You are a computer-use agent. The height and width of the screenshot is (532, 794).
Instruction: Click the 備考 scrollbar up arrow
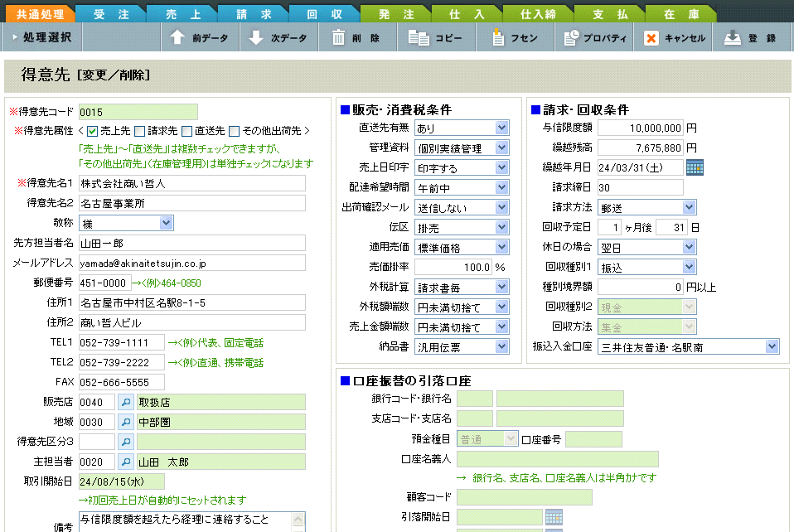click(x=298, y=520)
